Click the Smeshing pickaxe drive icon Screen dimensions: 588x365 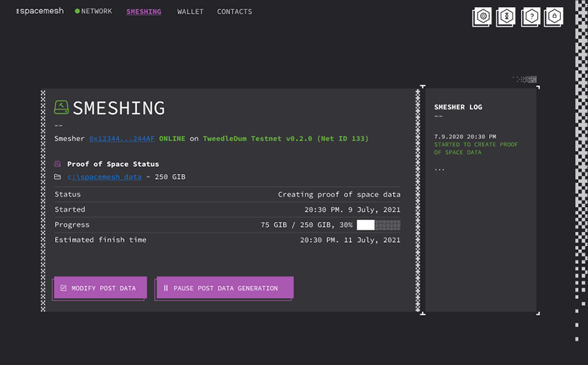[x=61, y=107]
